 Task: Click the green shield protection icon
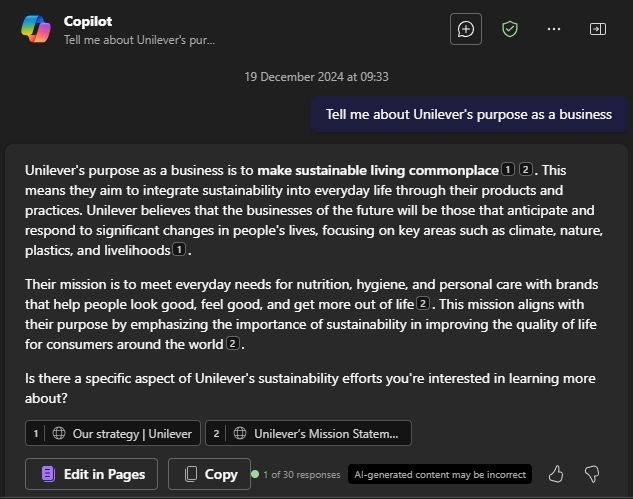tap(510, 29)
